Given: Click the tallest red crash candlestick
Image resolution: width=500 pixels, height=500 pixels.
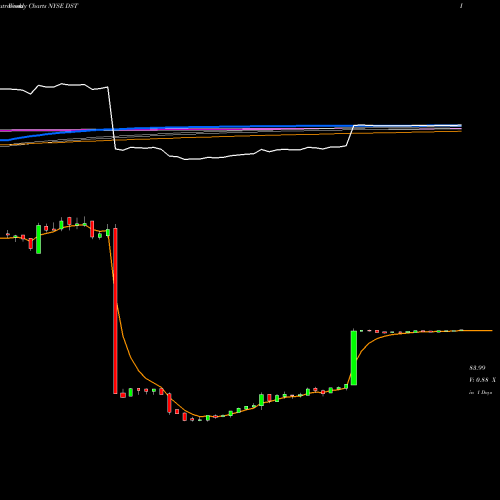Looking at the screenshot, I should (115, 311).
